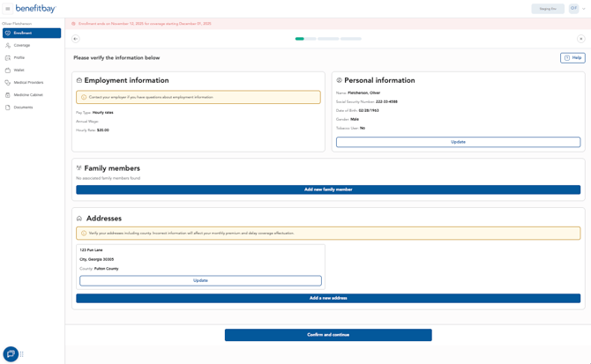Open the OF user avatar

pyautogui.click(x=573, y=8)
